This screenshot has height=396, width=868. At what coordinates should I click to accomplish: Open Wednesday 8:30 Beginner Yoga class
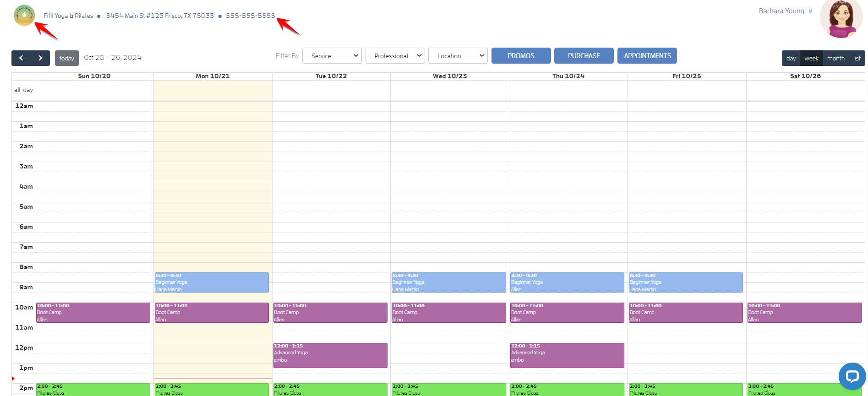(449, 282)
